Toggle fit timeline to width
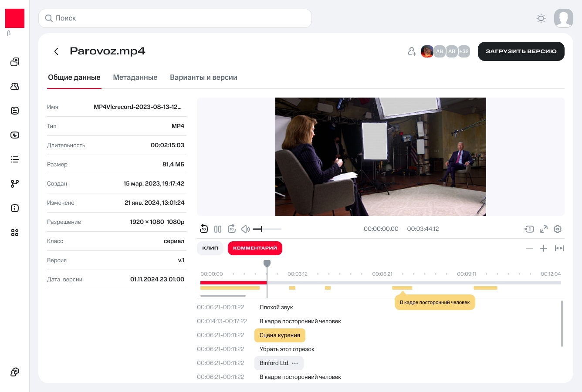The width and height of the screenshot is (582, 392). (559, 248)
